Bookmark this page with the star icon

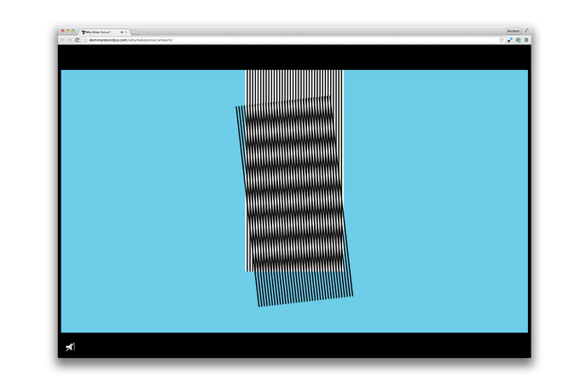pyautogui.click(x=502, y=40)
